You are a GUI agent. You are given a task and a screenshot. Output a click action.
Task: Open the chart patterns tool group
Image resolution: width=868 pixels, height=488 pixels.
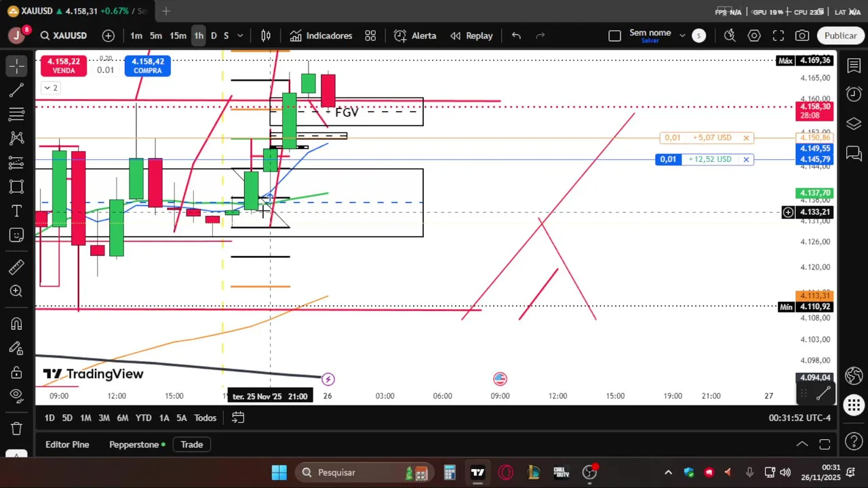click(17, 138)
